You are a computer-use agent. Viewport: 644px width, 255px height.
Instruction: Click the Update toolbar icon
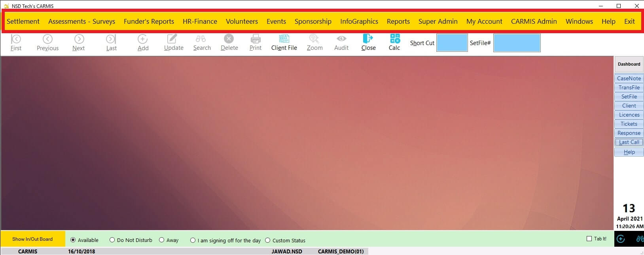(x=174, y=43)
